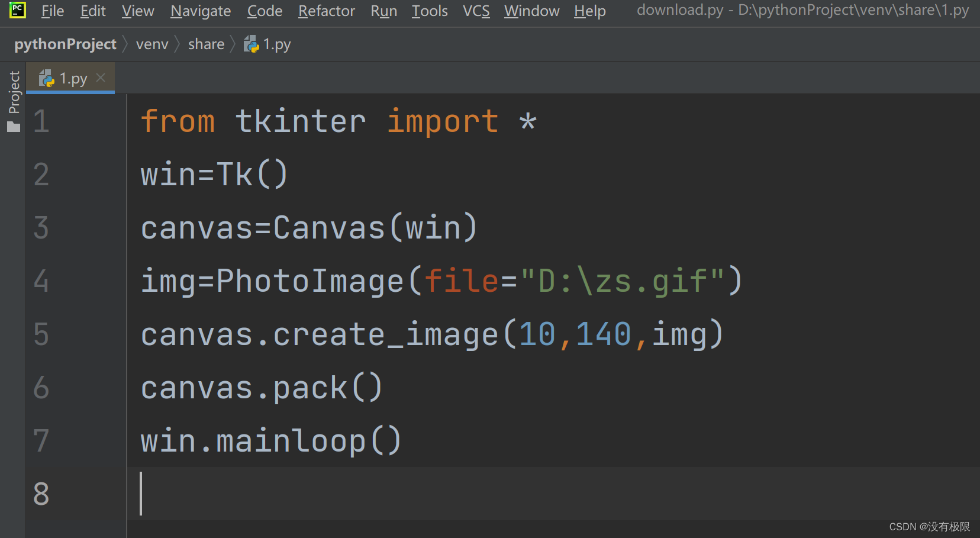Click the 'from' keyword on line 1
980x538 pixels.
click(x=178, y=121)
